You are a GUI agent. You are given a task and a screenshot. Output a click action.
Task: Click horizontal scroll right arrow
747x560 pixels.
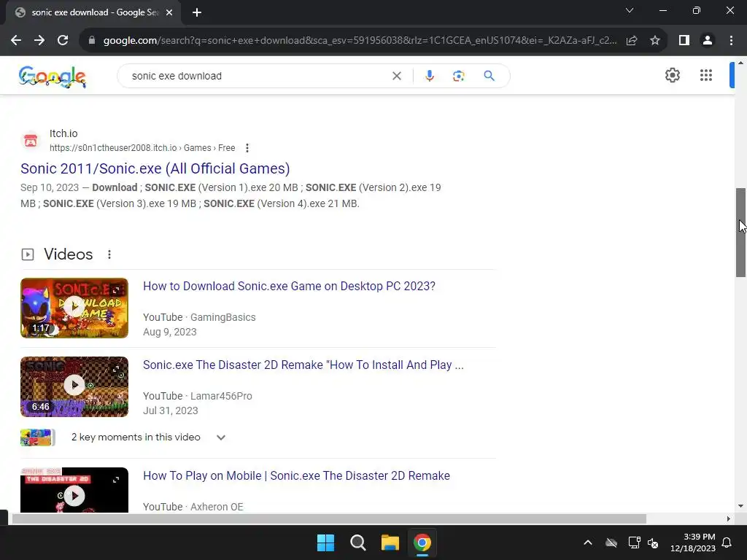(729, 518)
